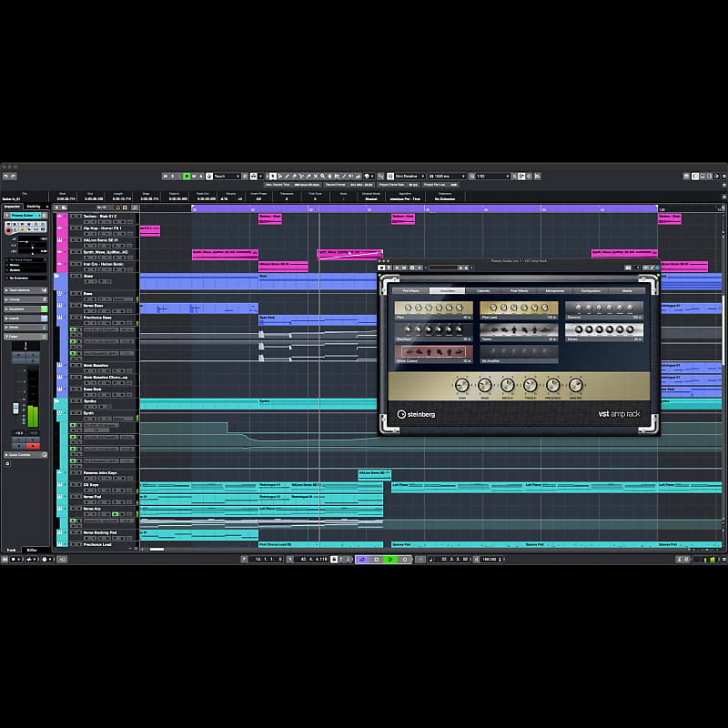728x728 pixels.
Task: Click the Monitor speaker button in Inspector
Action: coord(15,229)
